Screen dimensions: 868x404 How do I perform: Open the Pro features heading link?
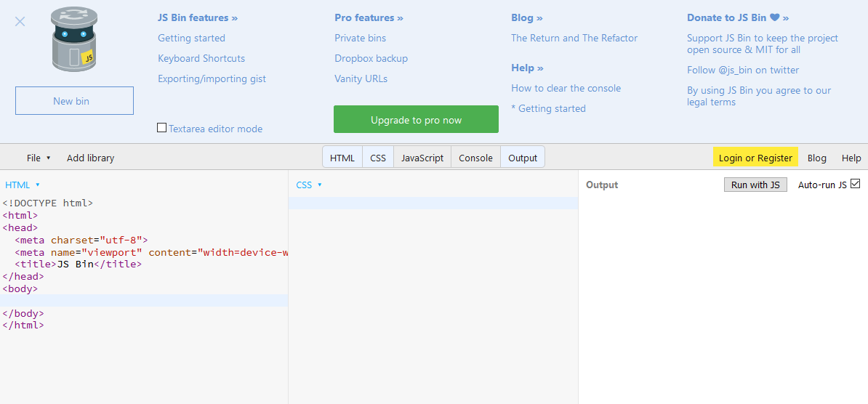pos(369,17)
